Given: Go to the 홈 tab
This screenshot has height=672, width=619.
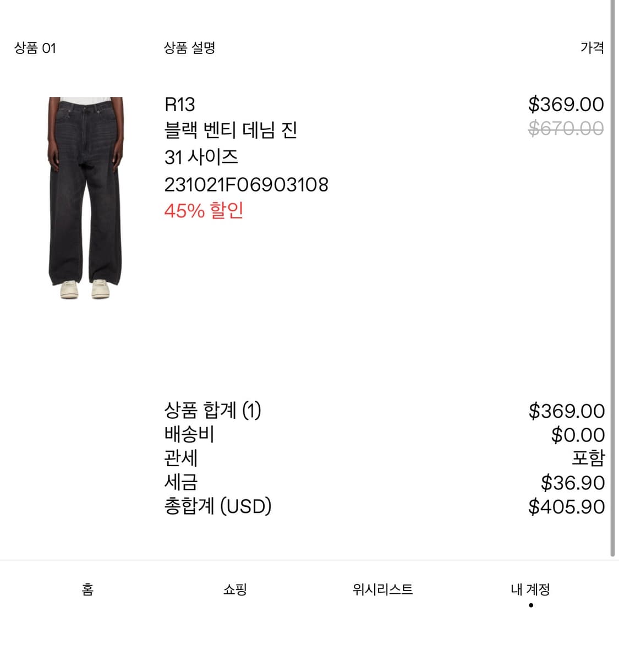Looking at the screenshot, I should (87, 589).
